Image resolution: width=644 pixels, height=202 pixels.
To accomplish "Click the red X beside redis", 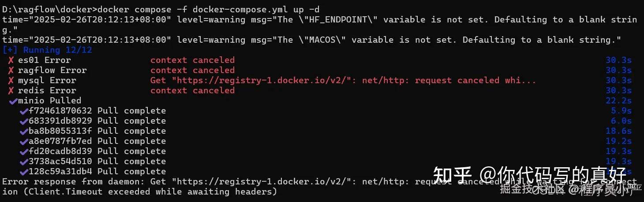I will coord(11,91).
